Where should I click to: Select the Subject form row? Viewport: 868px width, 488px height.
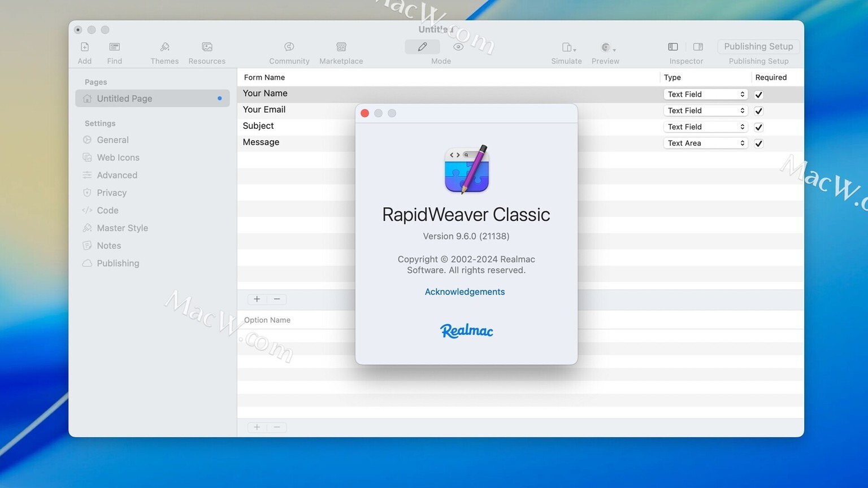[520, 127]
